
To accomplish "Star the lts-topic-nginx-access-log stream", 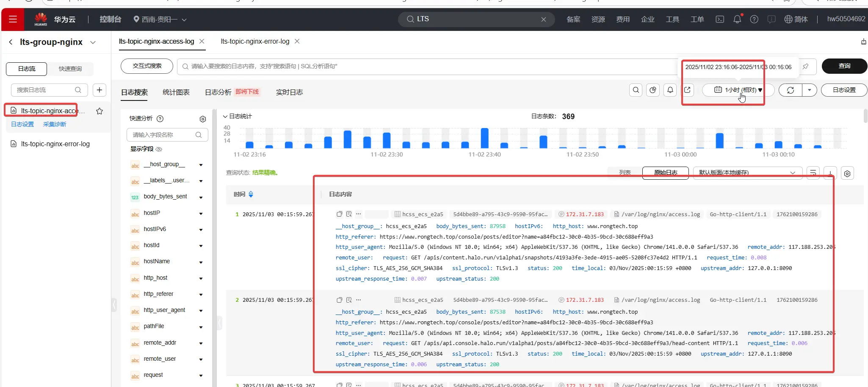I will (100, 111).
